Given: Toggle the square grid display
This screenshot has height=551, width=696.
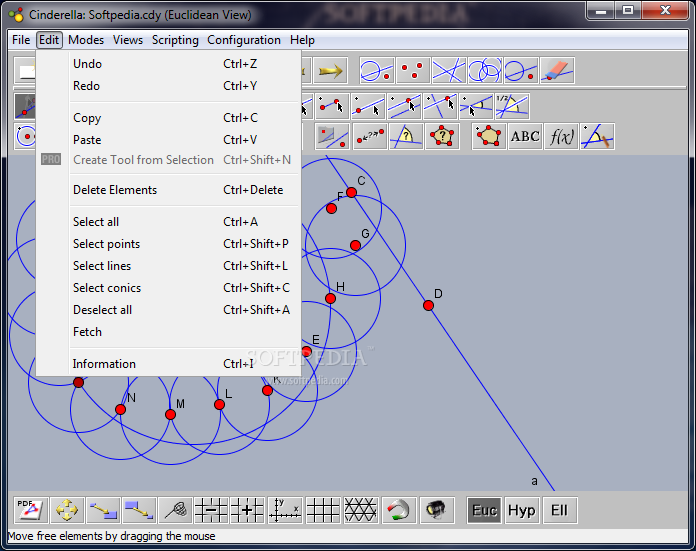Looking at the screenshot, I should point(324,510).
